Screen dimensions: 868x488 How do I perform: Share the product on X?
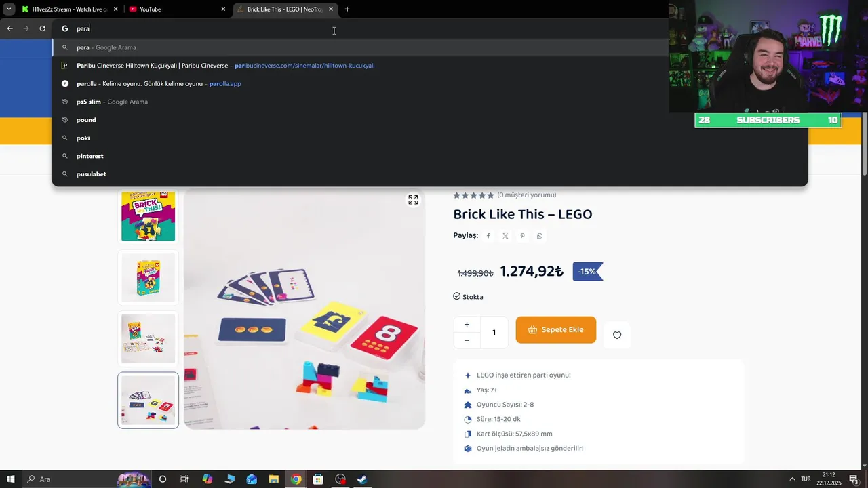point(505,236)
